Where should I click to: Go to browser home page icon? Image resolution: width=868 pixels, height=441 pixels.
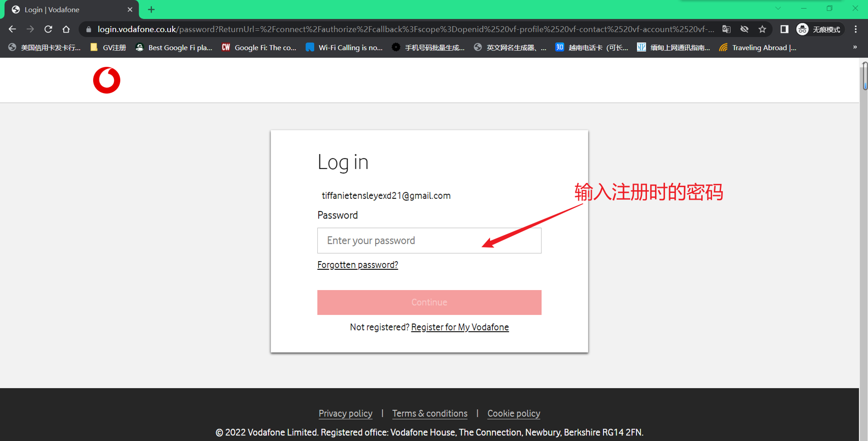pyautogui.click(x=66, y=29)
